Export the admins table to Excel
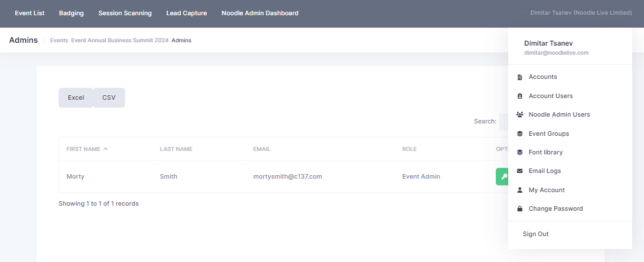This screenshot has width=644, height=262. coord(76,97)
